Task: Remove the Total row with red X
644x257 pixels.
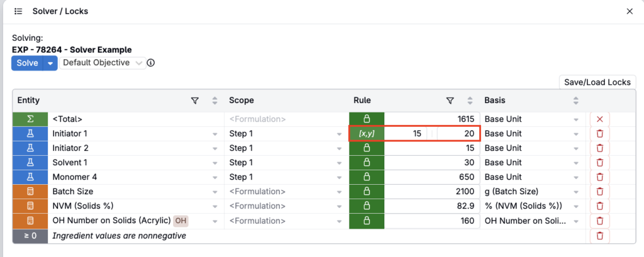Action: [x=599, y=119]
